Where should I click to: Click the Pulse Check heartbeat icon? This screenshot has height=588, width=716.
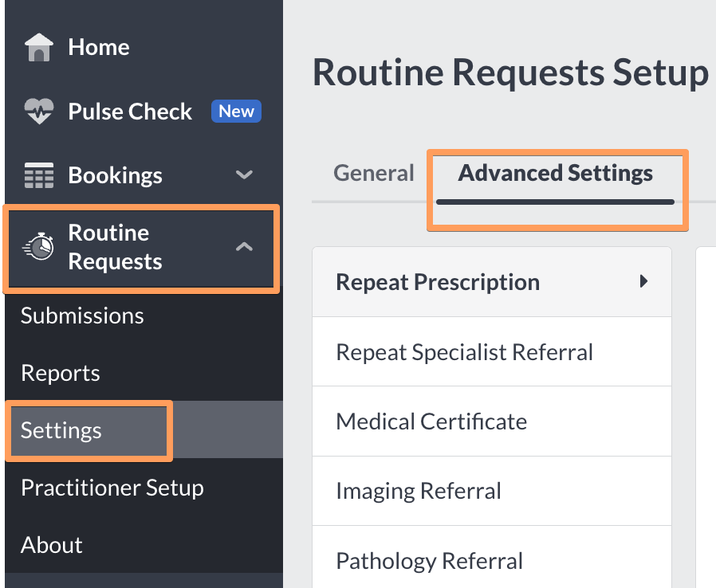coord(38,111)
